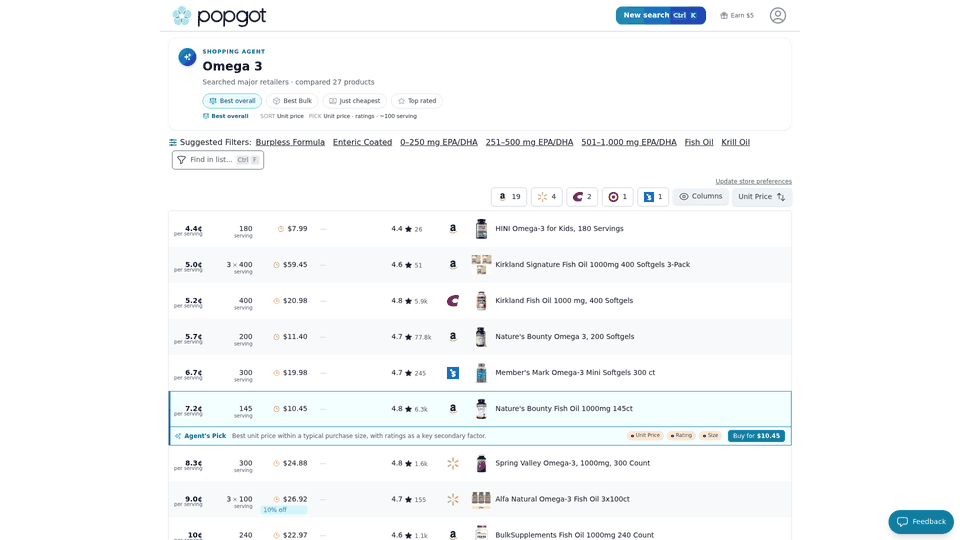
Task: Click the 4.7 rating with 77.8k reviews
Action: click(411, 337)
